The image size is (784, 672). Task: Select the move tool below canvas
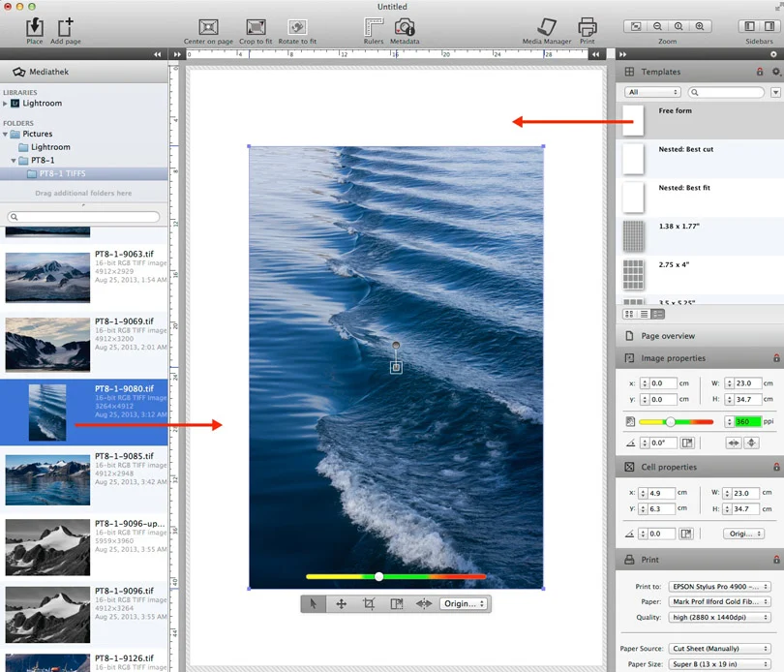pyautogui.click(x=341, y=604)
